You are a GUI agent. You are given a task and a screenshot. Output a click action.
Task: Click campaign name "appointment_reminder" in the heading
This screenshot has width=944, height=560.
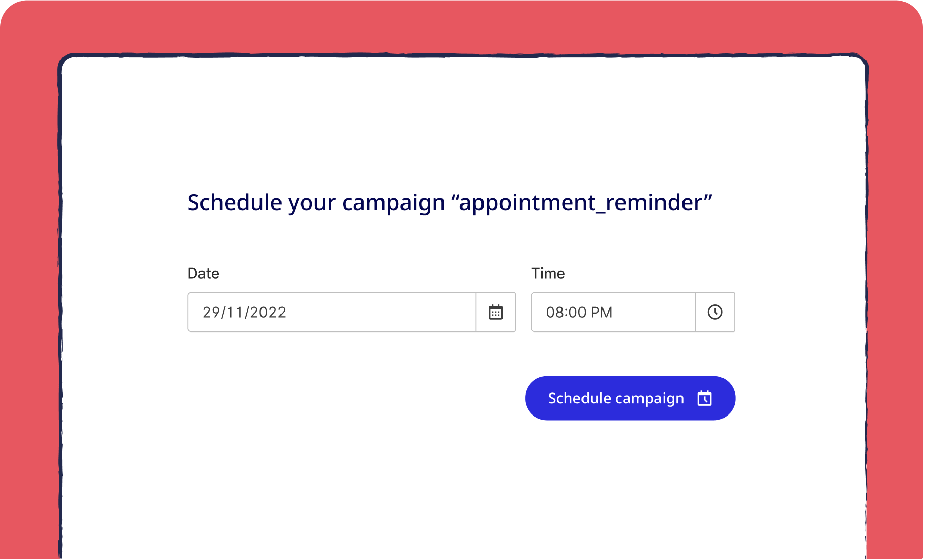point(581,202)
